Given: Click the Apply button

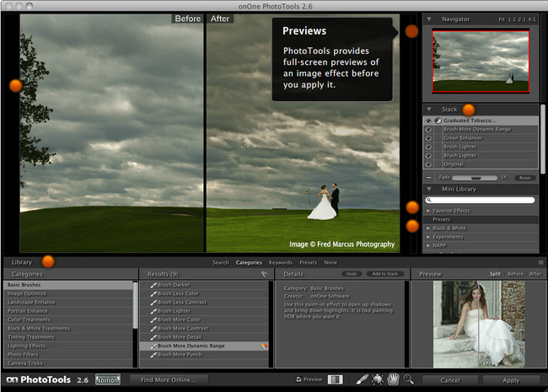Looking at the screenshot, I should click(x=511, y=380).
